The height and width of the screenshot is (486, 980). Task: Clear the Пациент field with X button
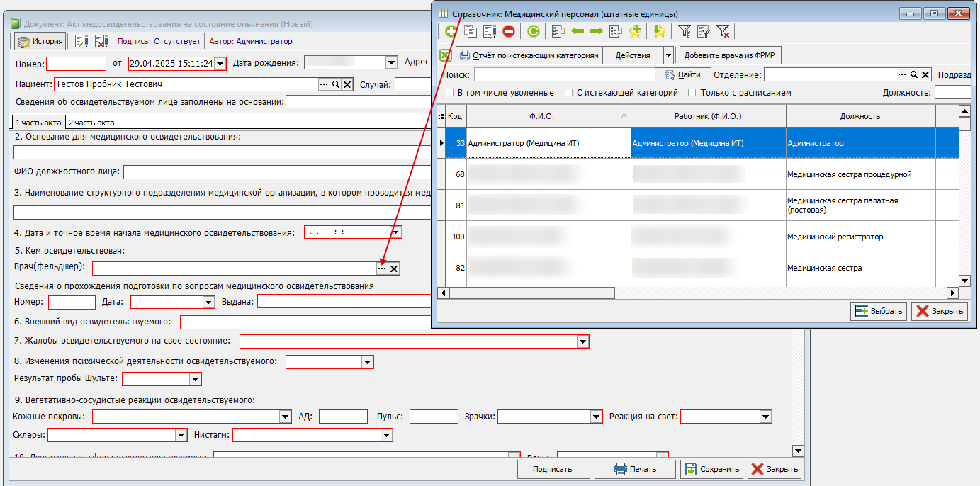tap(347, 84)
